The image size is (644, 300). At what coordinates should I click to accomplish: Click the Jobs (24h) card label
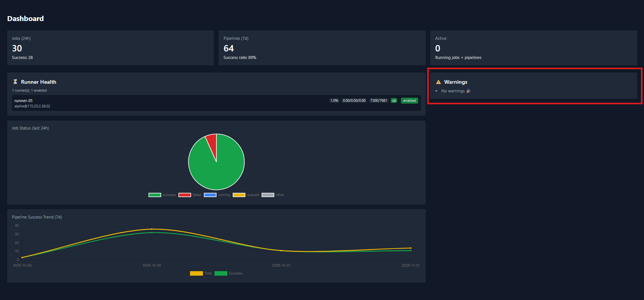pos(21,38)
